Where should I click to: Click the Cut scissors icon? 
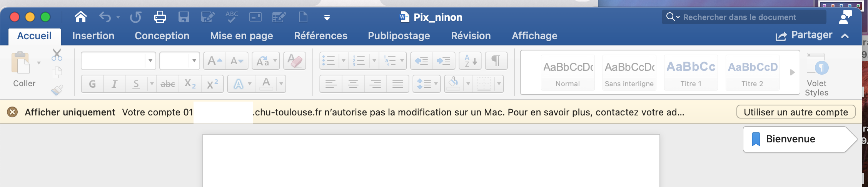[57, 55]
